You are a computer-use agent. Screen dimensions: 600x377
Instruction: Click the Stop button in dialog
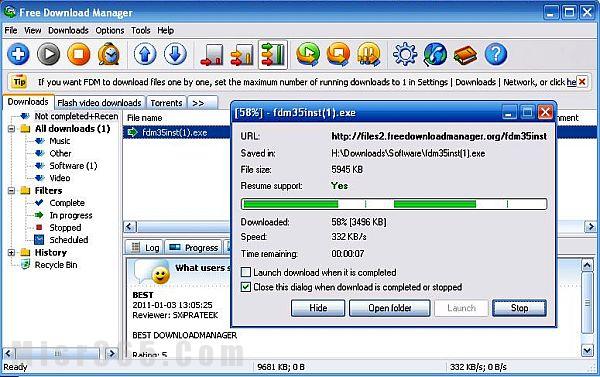pyautogui.click(x=519, y=308)
